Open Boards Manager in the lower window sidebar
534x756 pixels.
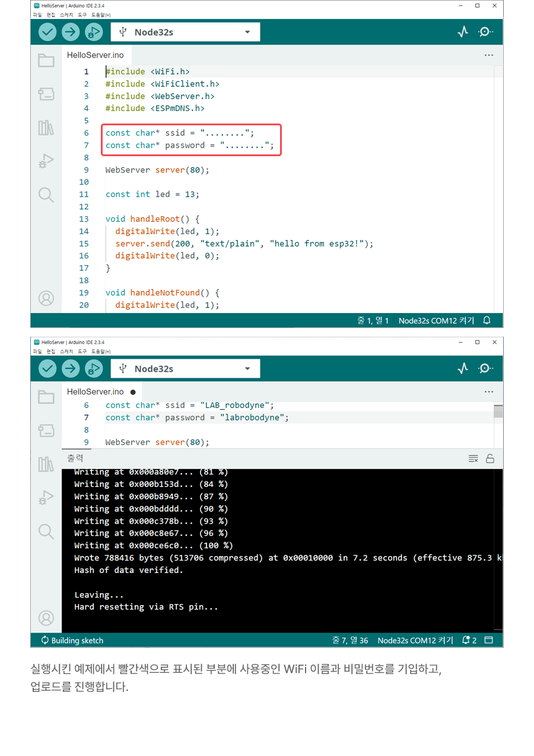click(46, 431)
